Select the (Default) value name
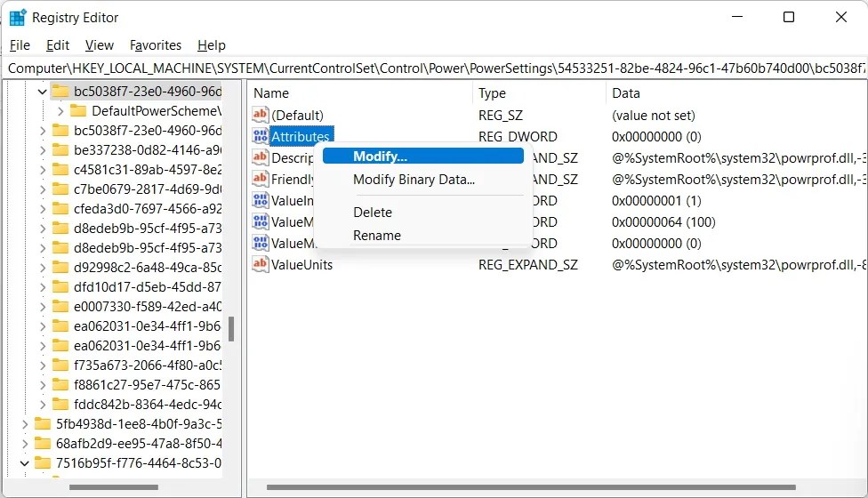Image resolution: width=868 pixels, height=498 pixels. (x=297, y=115)
